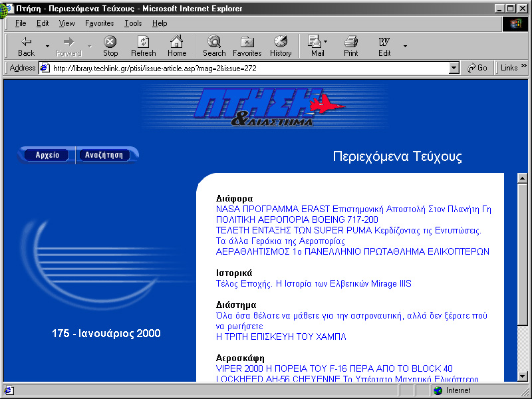The image size is (532, 399).
Task: Refresh the current page
Action: [x=143, y=47]
